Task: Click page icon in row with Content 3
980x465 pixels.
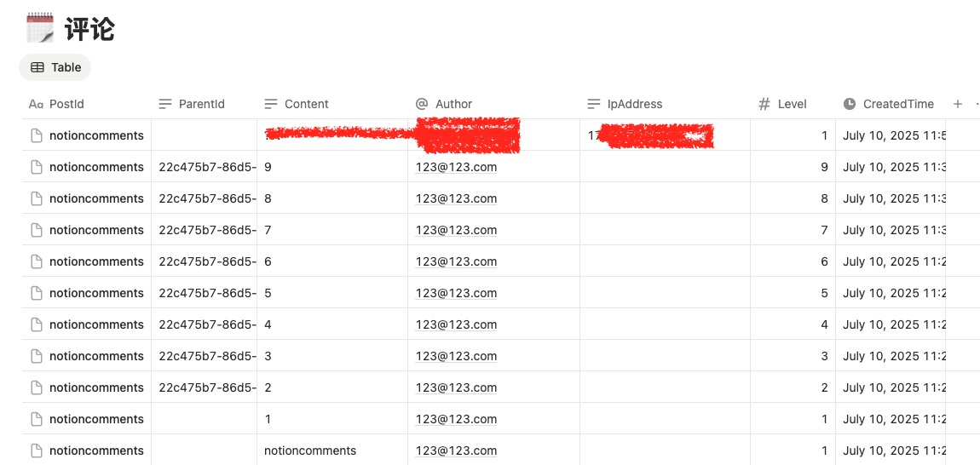Action: click(36, 356)
